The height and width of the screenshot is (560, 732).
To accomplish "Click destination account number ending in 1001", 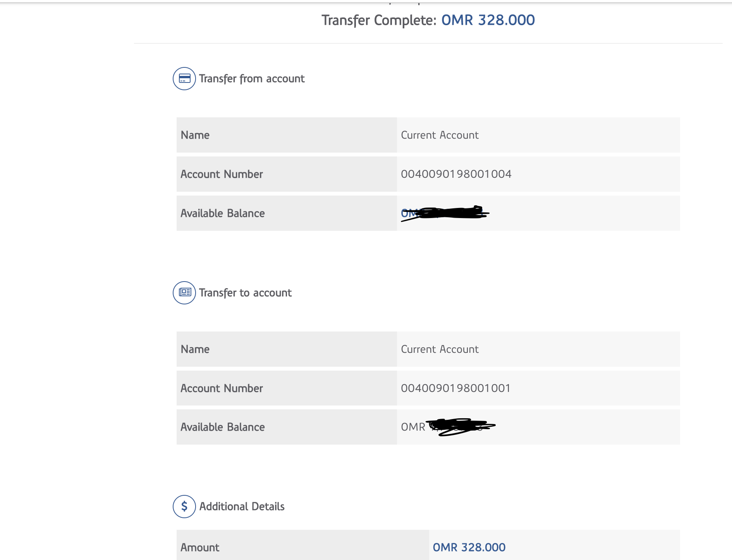I will tap(455, 388).
